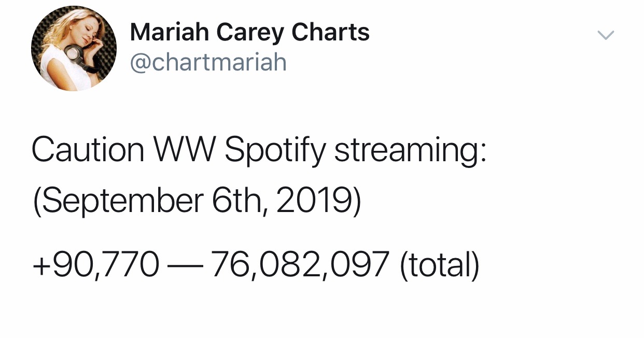Click the (total) label text
Image resolution: width=644 pixels, height=338 pixels.
[x=439, y=264]
